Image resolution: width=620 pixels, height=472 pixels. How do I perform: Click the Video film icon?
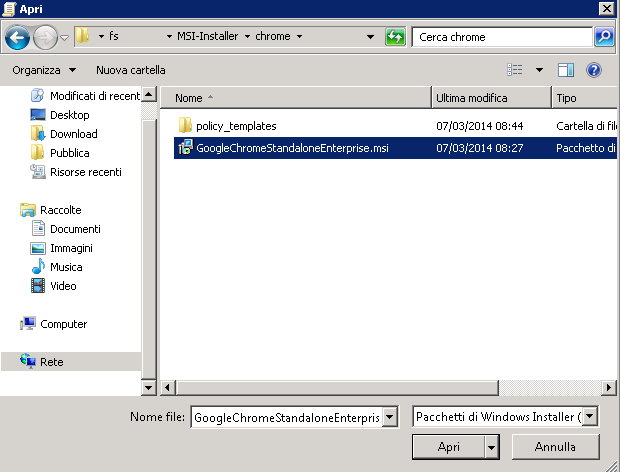click(38, 285)
